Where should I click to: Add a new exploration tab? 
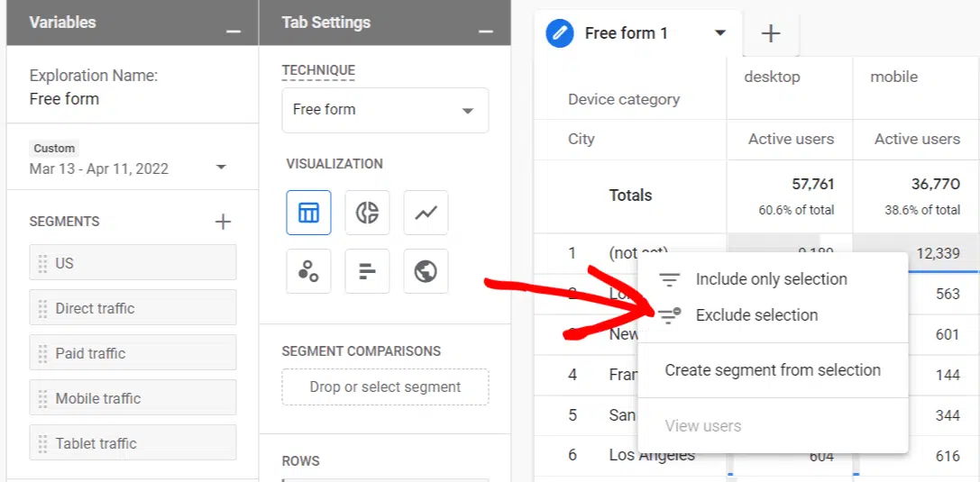[x=770, y=34]
